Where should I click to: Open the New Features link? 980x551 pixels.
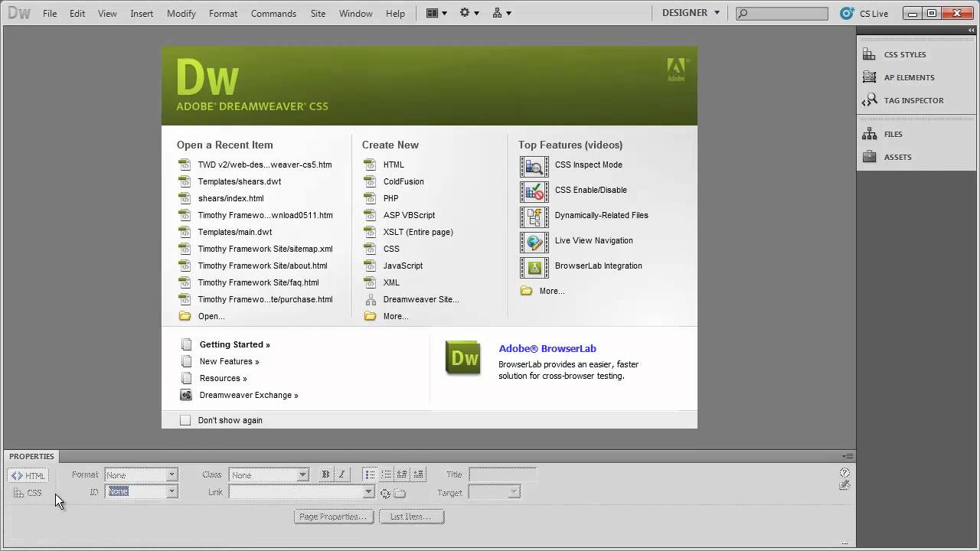coord(229,361)
